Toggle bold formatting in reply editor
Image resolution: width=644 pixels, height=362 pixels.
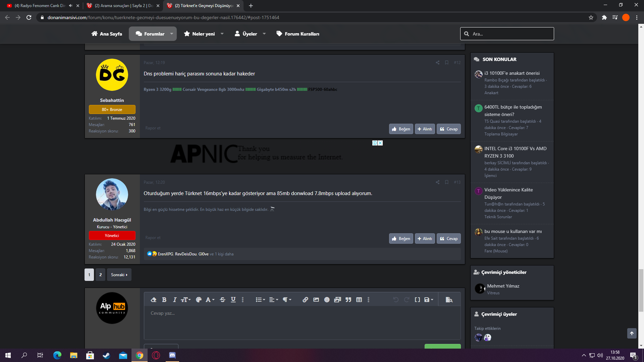coord(164,300)
